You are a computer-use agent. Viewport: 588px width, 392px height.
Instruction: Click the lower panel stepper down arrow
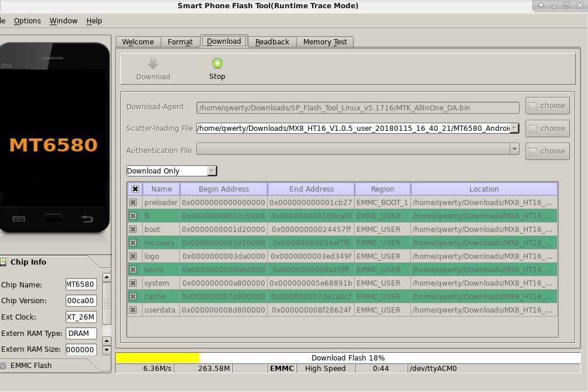[106, 350]
